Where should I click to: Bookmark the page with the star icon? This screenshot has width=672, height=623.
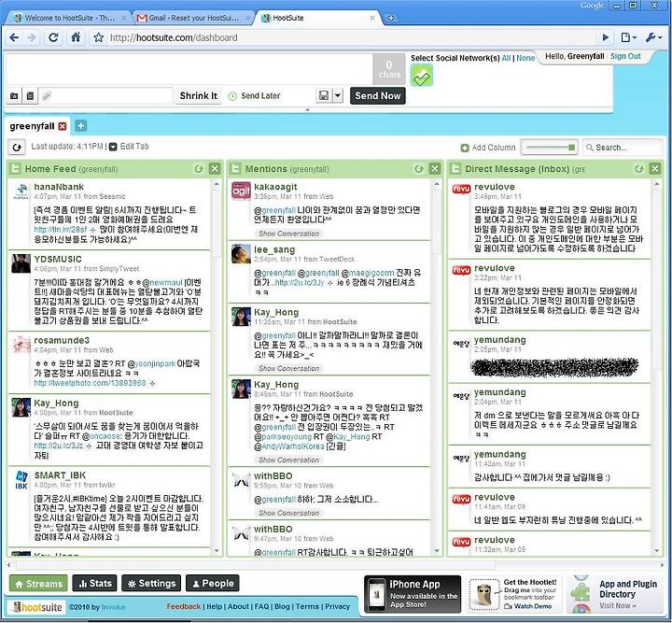pyautogui.click(x=99, y=37)
